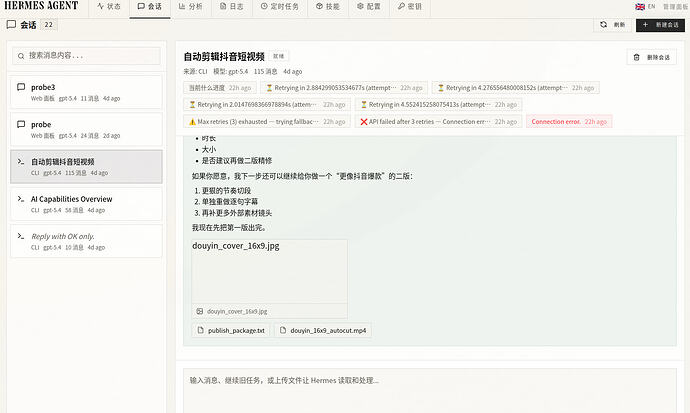Open the 状态 status tab
Viewport: 690px width, 413px height.
pyautogui.click(x=109, y=7)
